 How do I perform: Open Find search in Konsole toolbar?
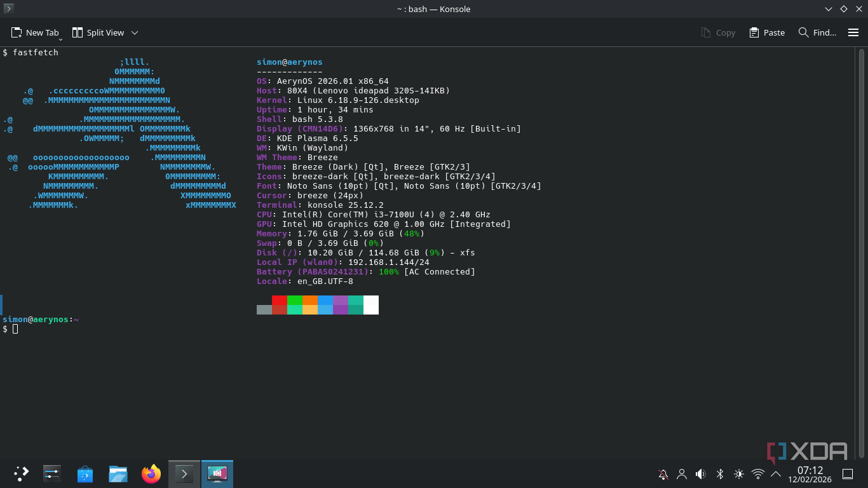coord(817,32)
